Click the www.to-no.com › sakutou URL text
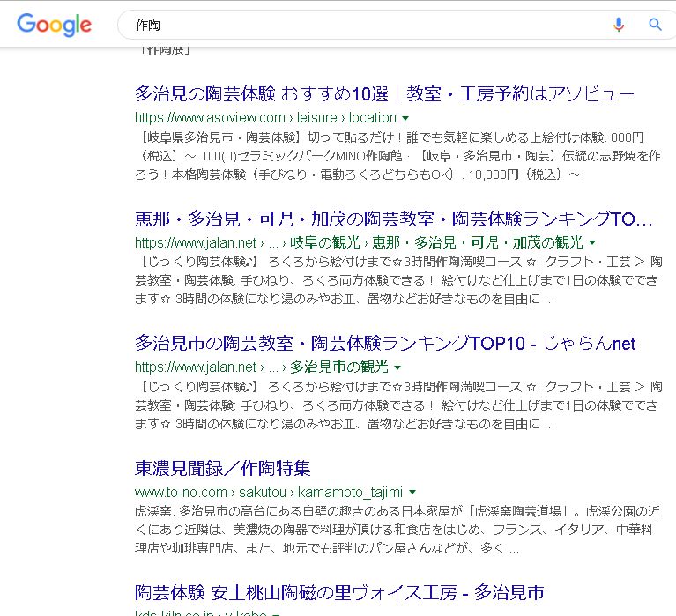This screenshot has width=676, height=616. pos(269,492)
